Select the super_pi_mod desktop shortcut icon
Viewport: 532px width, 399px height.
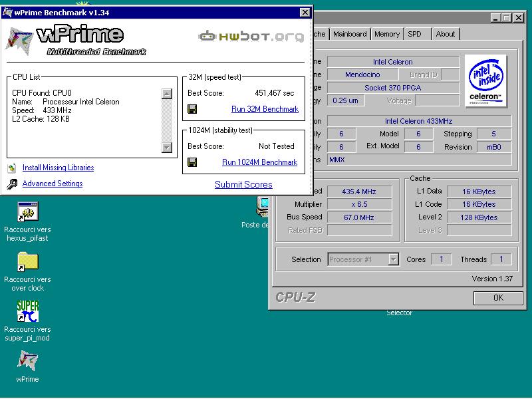28,311
